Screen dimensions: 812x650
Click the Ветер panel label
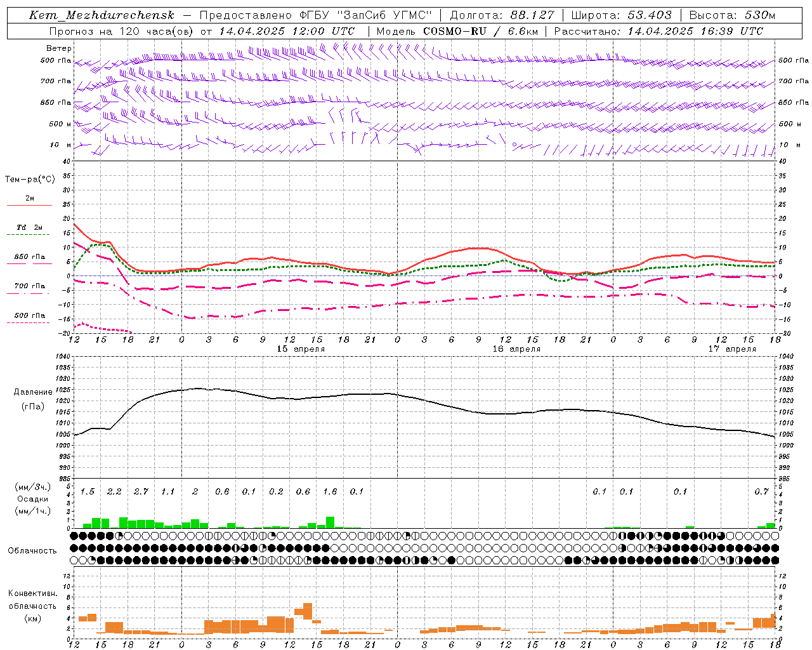pyautogui.click(x=59, y=48)
